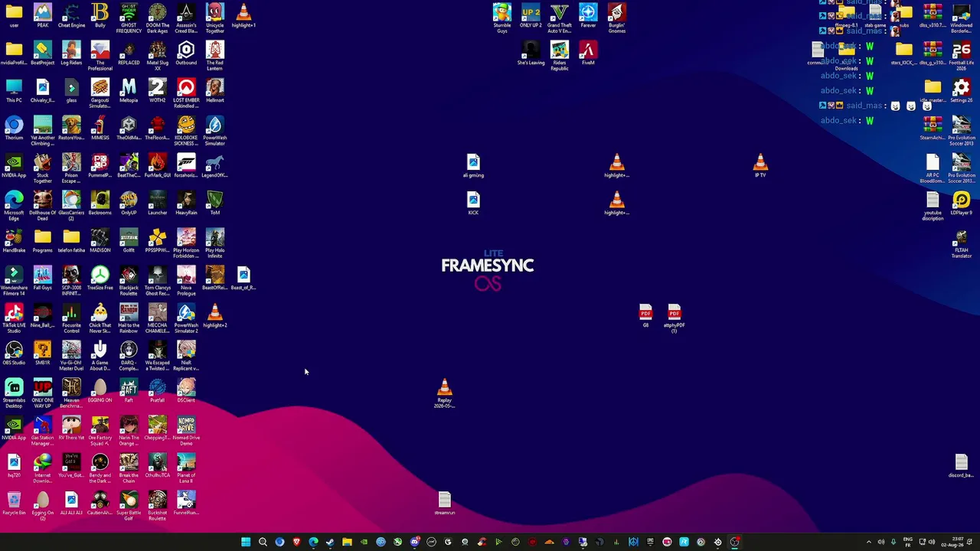Viewport: 980px width, 551px height.
Task: Select the Recycle Bin
Action: (14, 504)
